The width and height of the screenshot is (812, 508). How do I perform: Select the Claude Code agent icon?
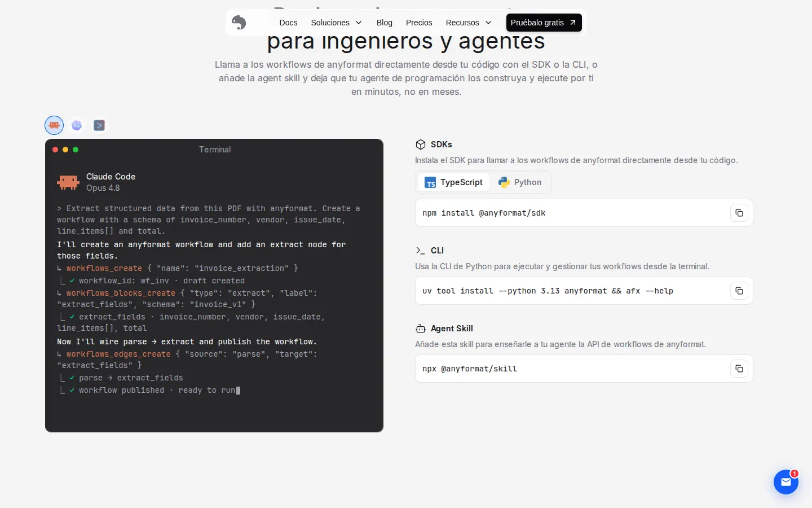pyautogui.click(x=54, y=125)
